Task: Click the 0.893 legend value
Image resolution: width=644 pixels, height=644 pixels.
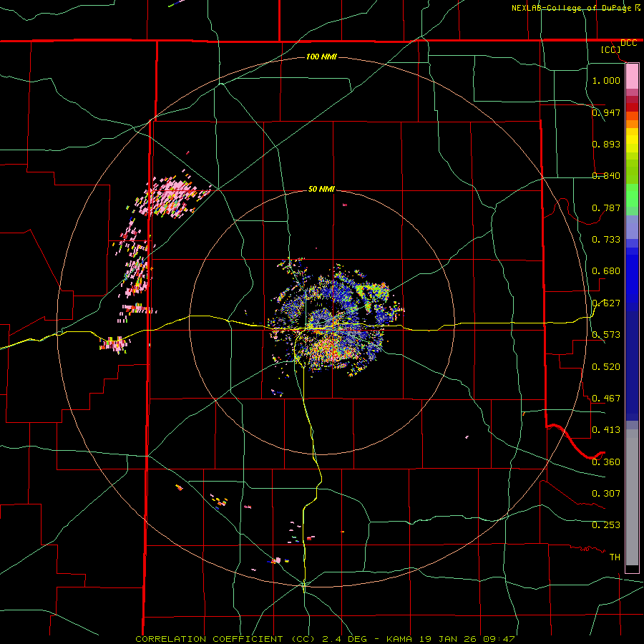Action: [x=606, y=144]
